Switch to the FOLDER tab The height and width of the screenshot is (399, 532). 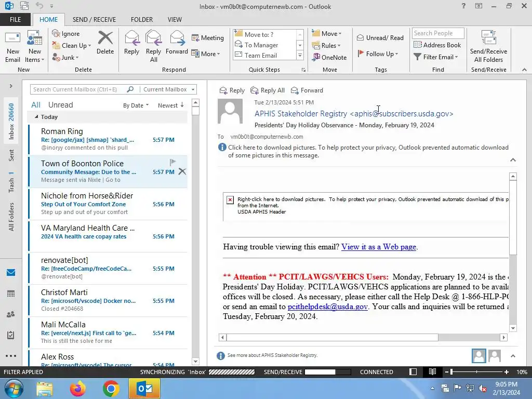pyautogui.click(x=142, y=19)
